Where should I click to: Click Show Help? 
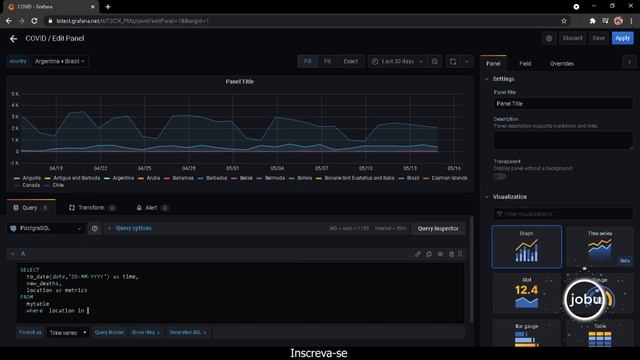click(x=145, y=333)
